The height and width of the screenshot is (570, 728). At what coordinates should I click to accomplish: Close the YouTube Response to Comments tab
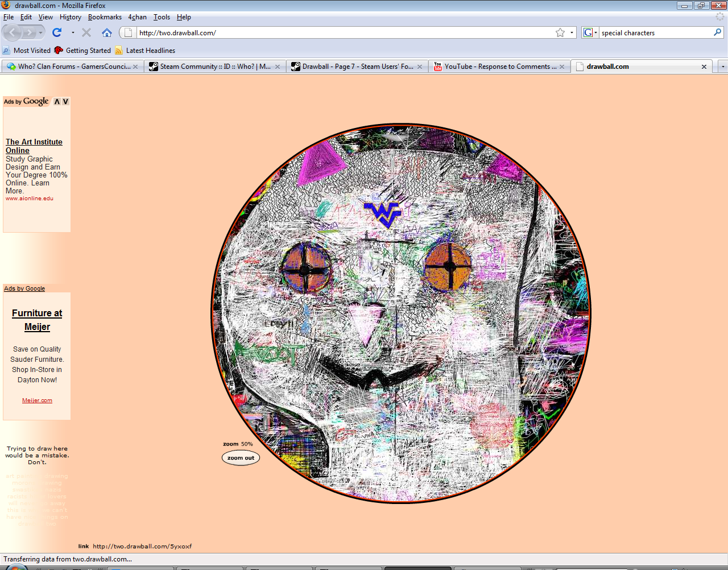tap(562, 67)
